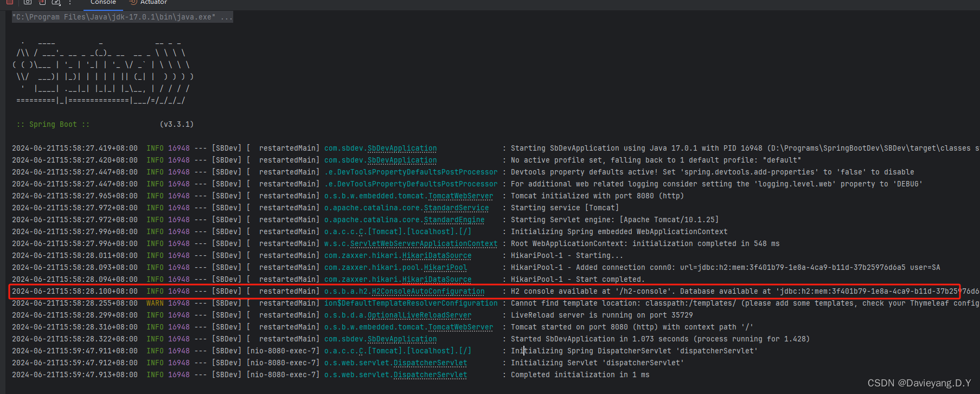The height and width of the screenshot is (394, 980).
Task: Open TomcatWebServer link in 'Tomcat started' row
Action: tap(460, 327)
